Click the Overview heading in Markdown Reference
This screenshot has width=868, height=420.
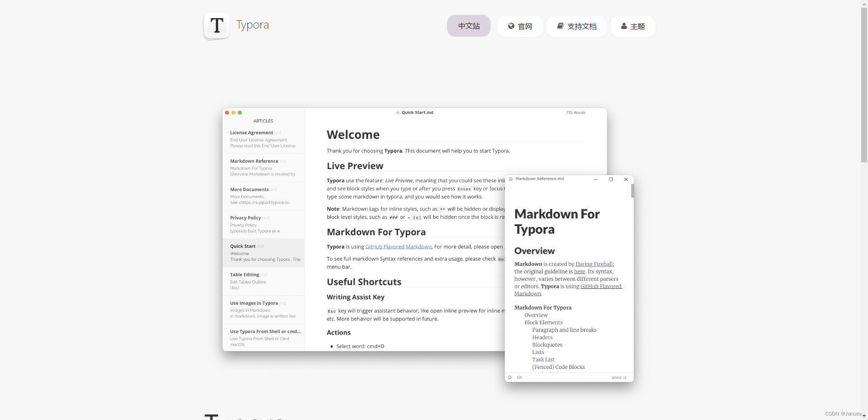pyautogui.click(x=534, y=251)
